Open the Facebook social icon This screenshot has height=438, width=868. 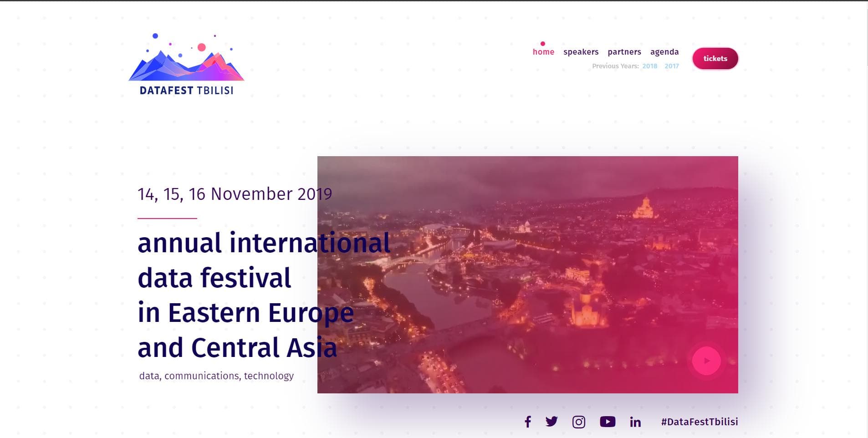(528, 422)
